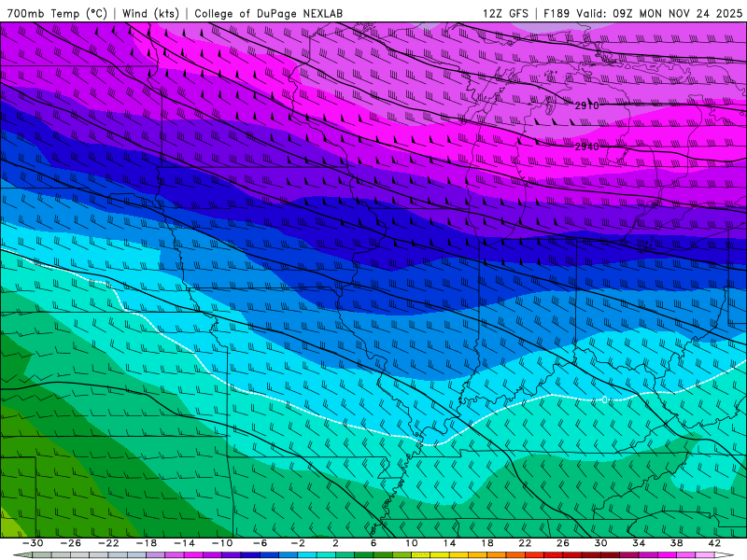Select the "42" color scale value

714,543
